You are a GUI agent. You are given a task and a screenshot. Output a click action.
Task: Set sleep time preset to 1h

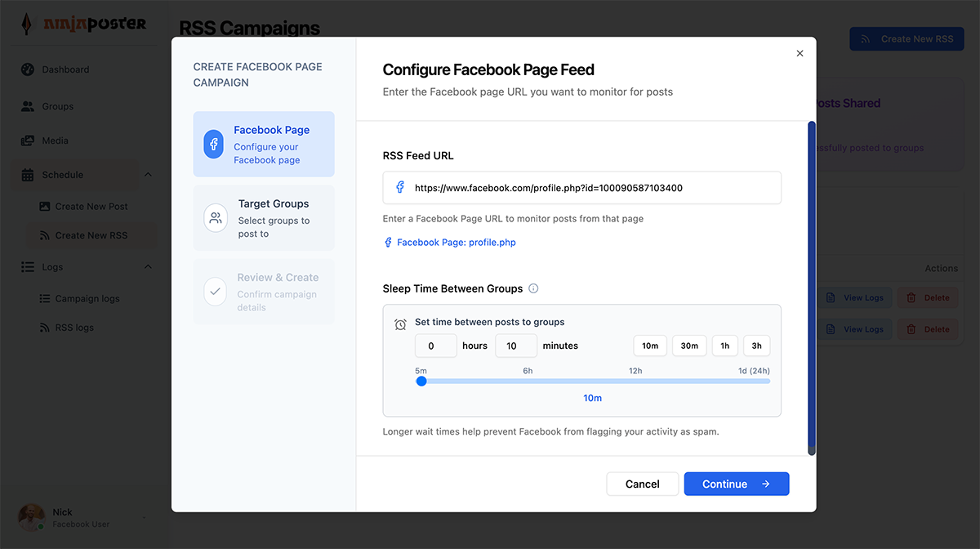pos(724,346)
